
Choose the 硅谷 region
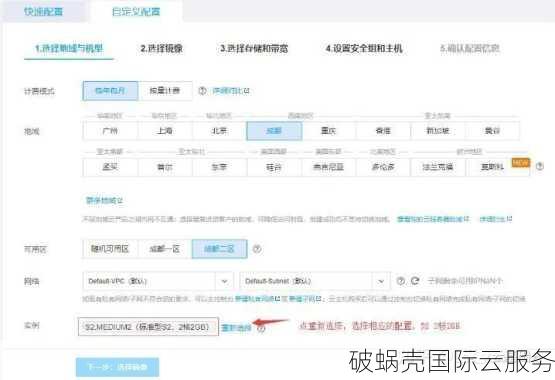point(274,167)
